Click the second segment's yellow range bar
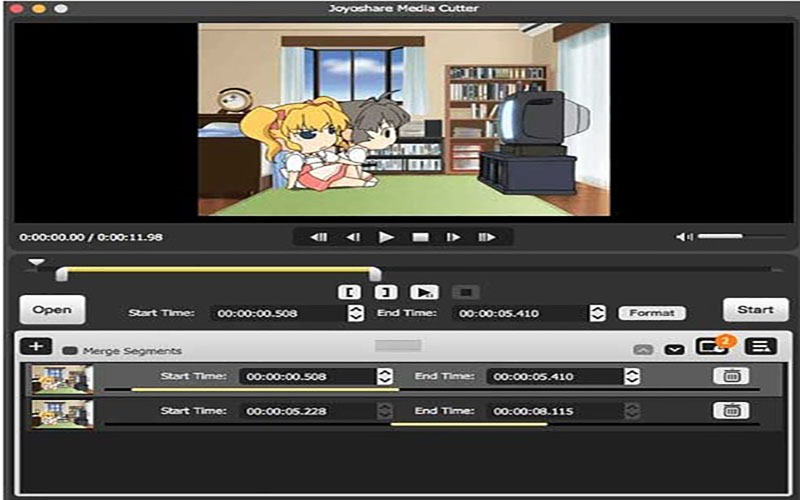The image size is (800, 500). (469, 424)
